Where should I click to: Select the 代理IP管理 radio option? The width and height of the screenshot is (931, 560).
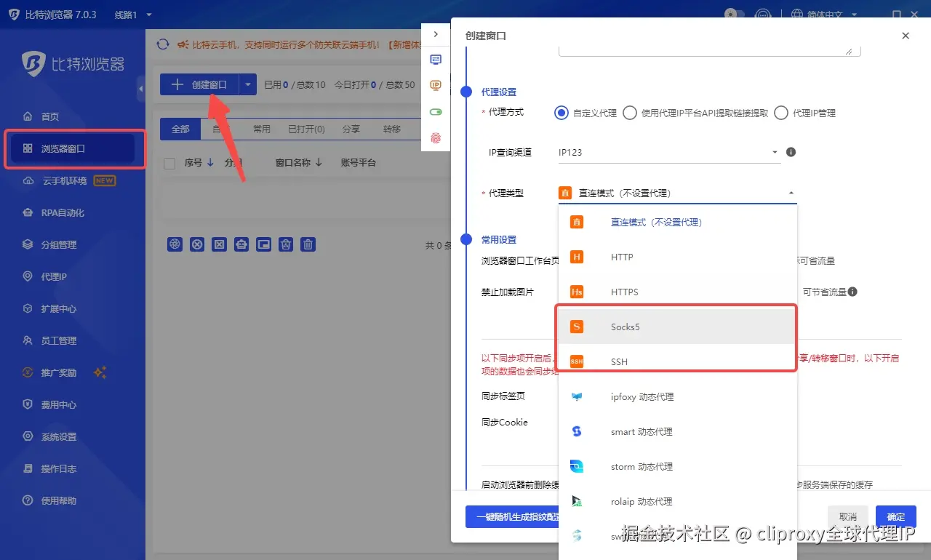tap(781, 113)
